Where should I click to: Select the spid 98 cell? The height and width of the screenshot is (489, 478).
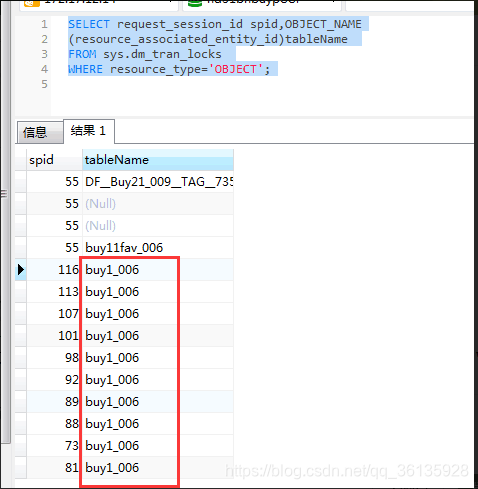[x=54, y=358]
